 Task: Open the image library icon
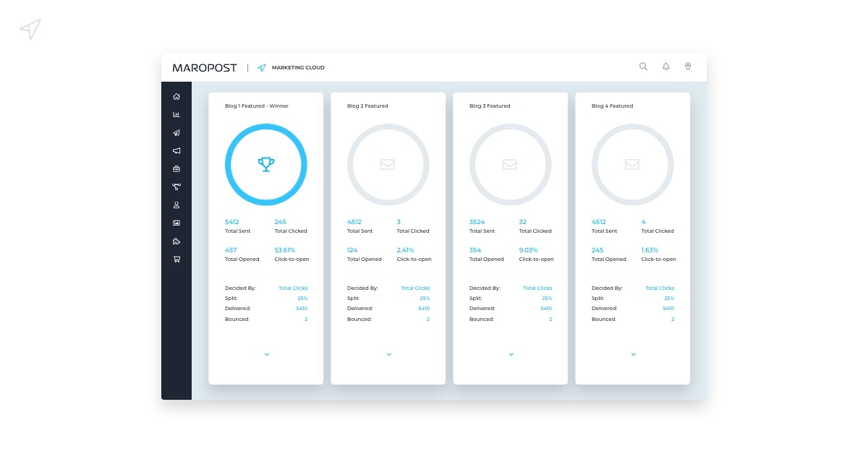pyautogui.click(x=176, y=223)
